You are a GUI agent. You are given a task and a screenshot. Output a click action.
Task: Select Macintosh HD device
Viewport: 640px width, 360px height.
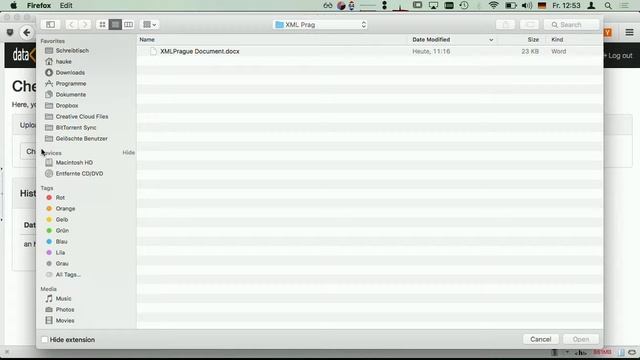(74, 162)
